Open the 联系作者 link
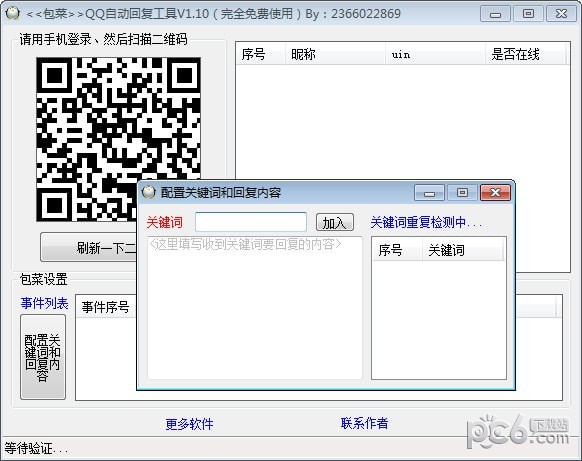 [364, 423]
